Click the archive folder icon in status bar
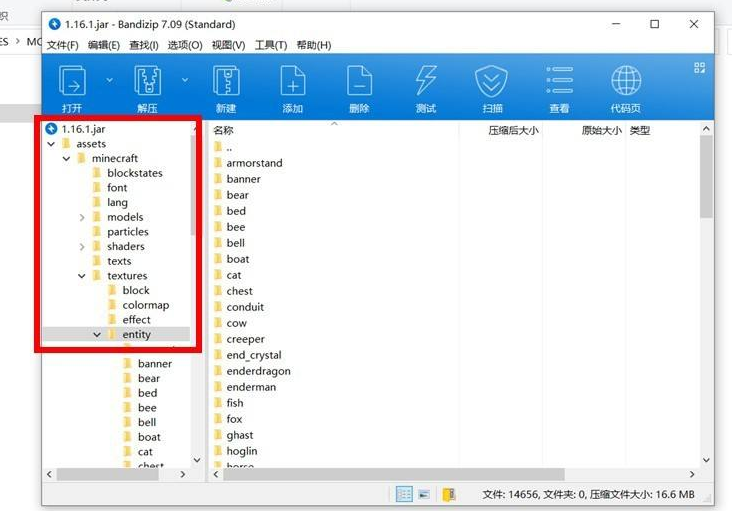The image size is (732, 511). [x=449, y=494]
